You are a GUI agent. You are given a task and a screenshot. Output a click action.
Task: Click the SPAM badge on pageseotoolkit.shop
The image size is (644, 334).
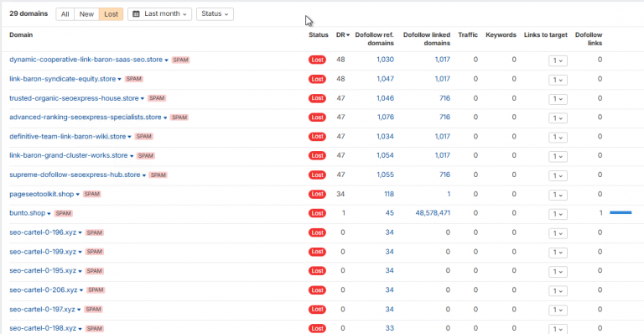(91, 194)
